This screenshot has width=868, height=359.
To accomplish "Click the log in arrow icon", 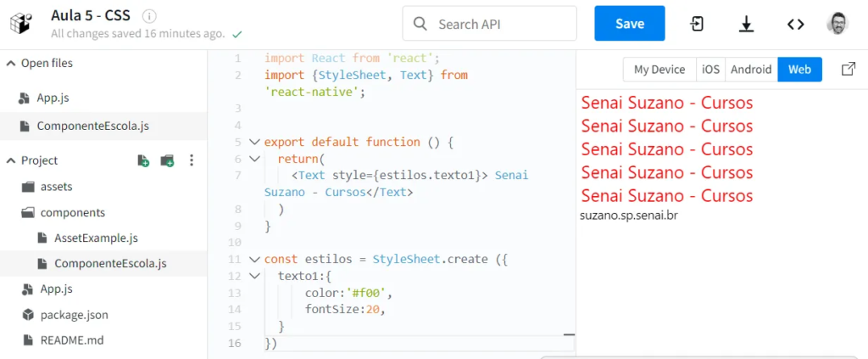I will click(x=697, y=24).
